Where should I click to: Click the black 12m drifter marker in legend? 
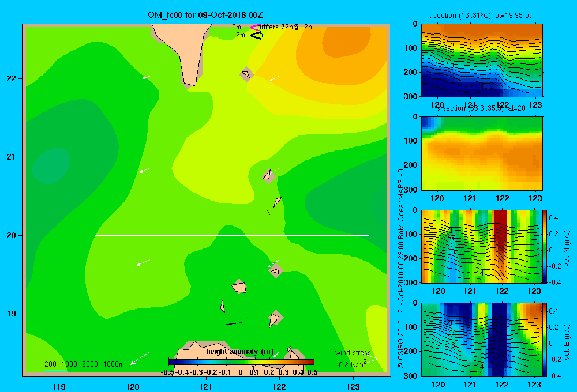point(256,36)
